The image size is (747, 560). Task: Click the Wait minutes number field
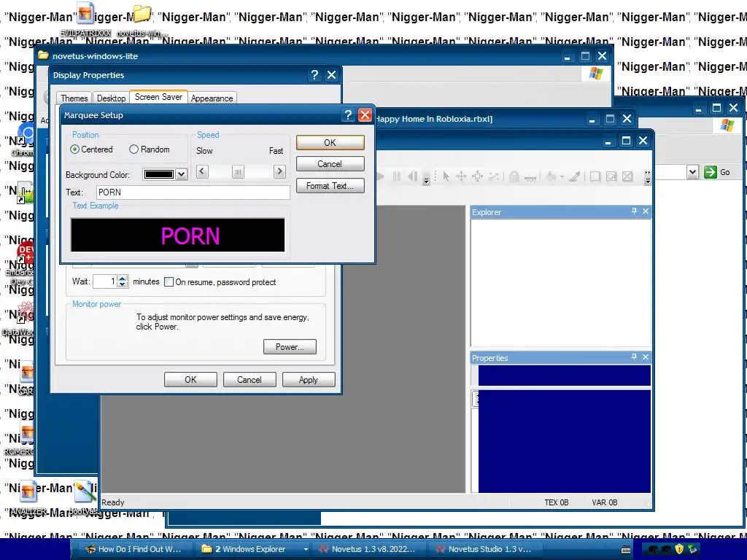[x=105, y=281]
